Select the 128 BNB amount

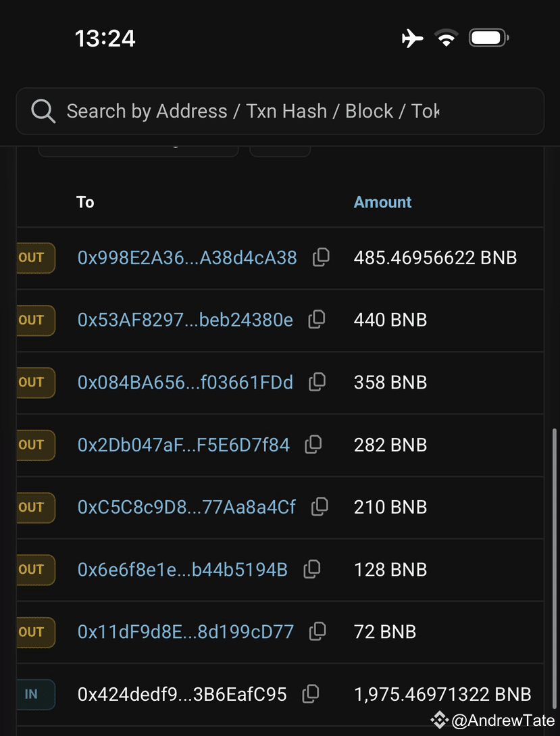pyautogui.click(x=390, y=570)
